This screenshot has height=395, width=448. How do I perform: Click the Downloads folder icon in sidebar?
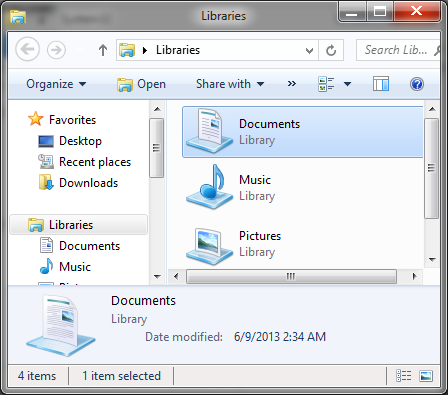(46, 183)
